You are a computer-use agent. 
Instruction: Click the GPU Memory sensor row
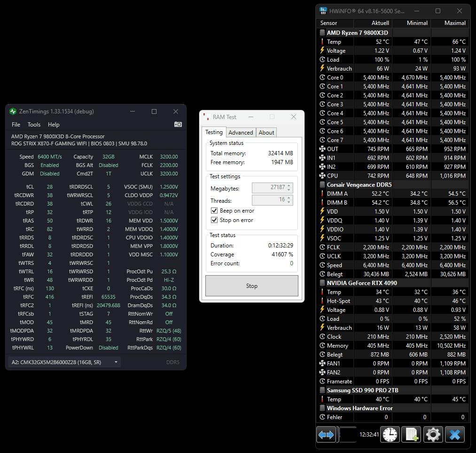click(x=393, y=345)
